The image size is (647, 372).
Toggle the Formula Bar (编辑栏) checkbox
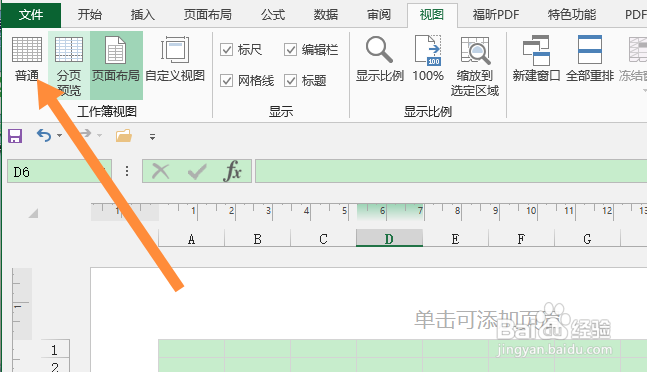pyautogui.click(x=290, y=50)
